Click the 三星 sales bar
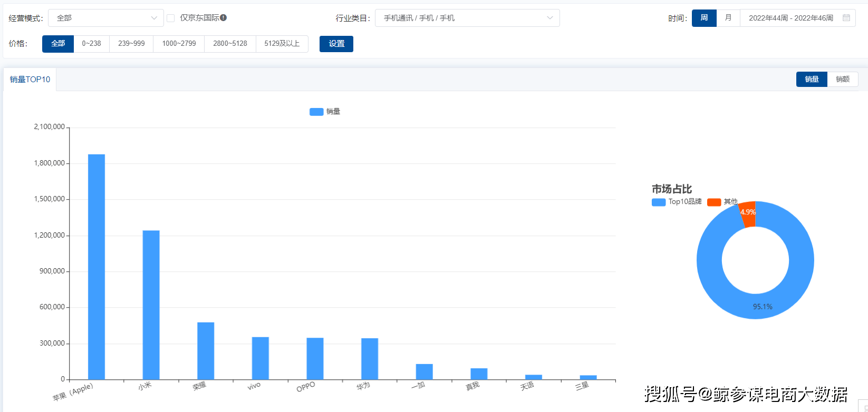 point(589,378)
